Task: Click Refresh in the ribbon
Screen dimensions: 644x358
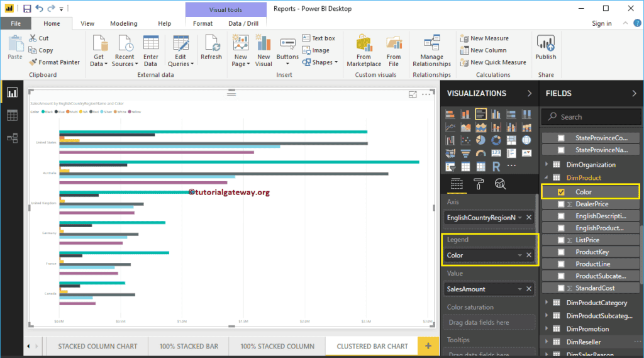Action: [x=211, y=48]
